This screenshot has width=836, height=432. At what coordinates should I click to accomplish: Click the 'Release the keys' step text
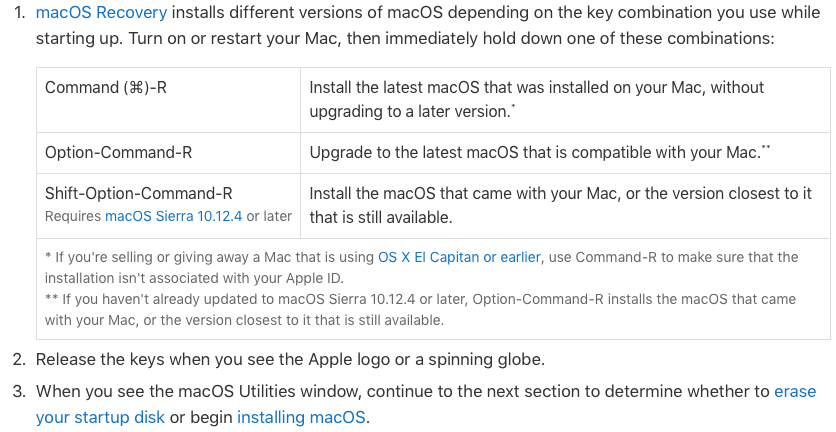(x=290, y=359)
